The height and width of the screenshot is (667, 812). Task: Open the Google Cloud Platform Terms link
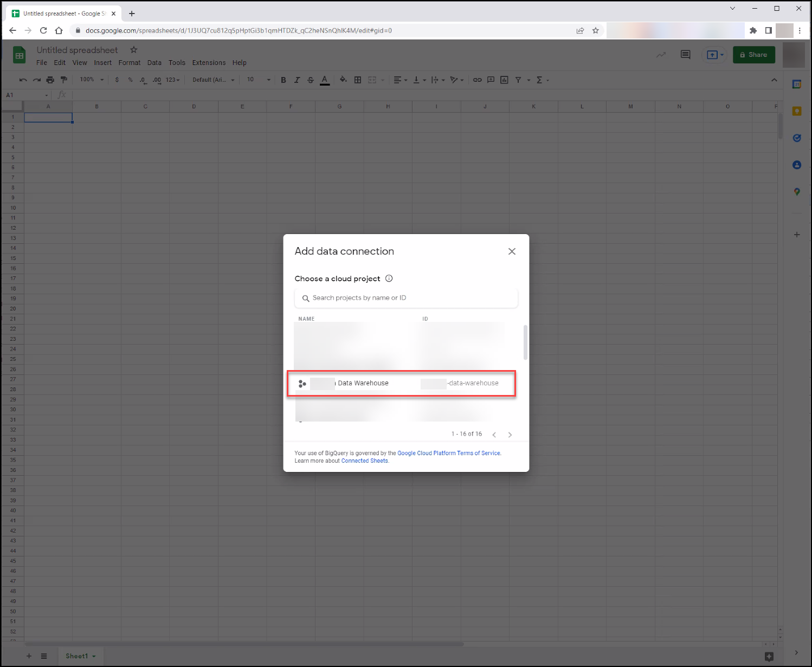point(449,453)
